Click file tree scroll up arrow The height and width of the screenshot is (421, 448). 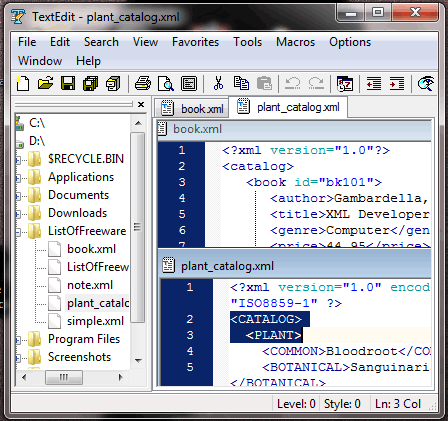click(138, 123)
